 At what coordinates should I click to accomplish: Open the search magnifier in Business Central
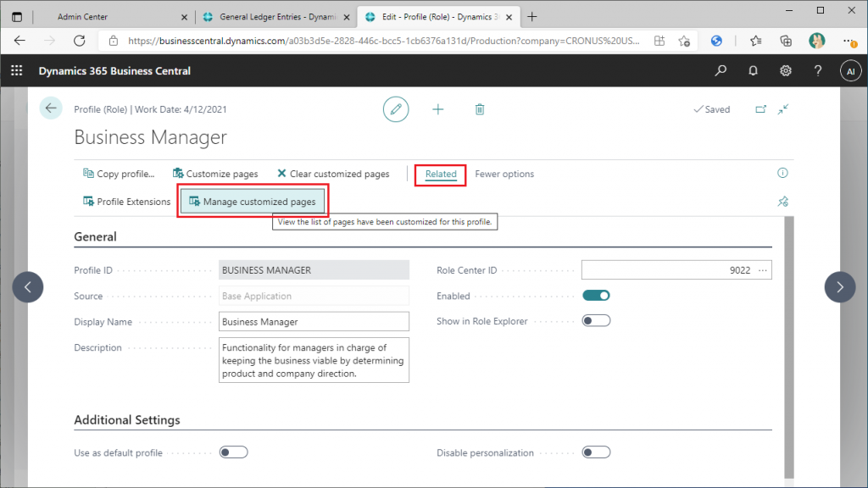[x=721, y=71]
